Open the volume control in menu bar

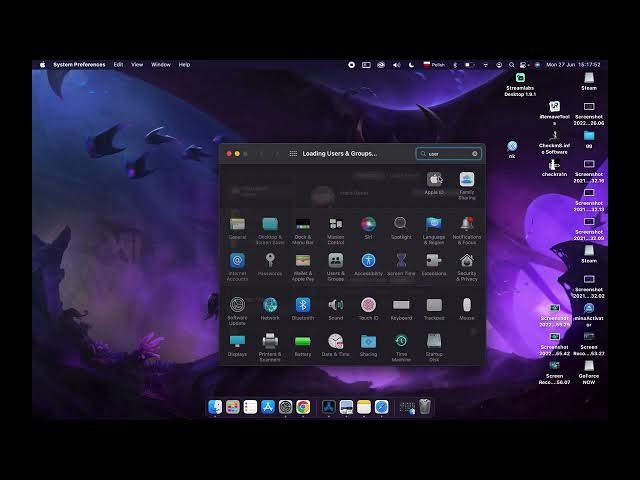point(396,64)
